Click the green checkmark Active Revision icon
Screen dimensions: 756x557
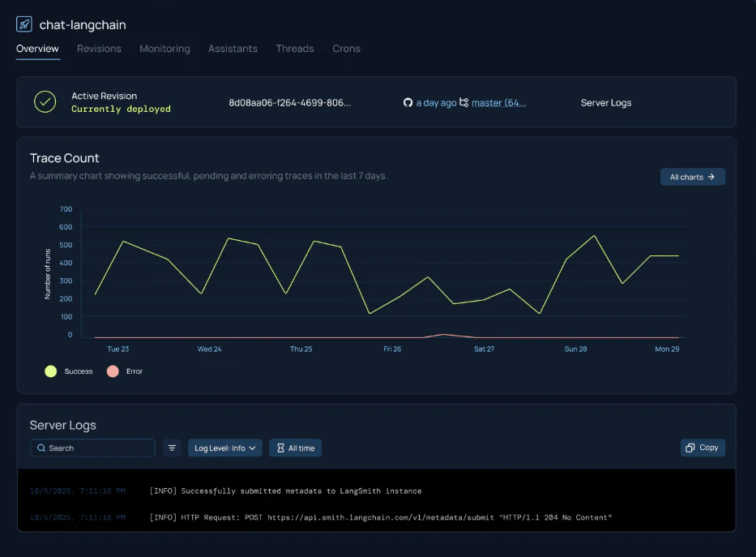45,102
